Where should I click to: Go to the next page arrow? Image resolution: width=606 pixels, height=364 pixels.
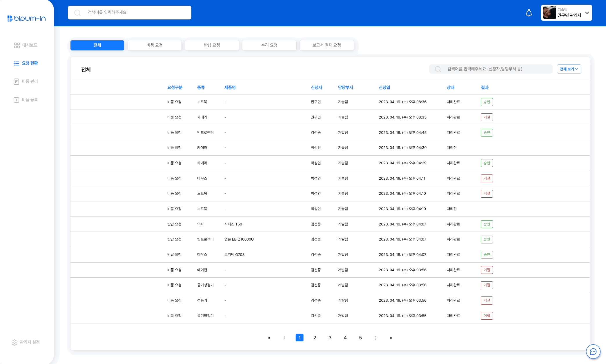pyautogui.click(x=375, y=338)
